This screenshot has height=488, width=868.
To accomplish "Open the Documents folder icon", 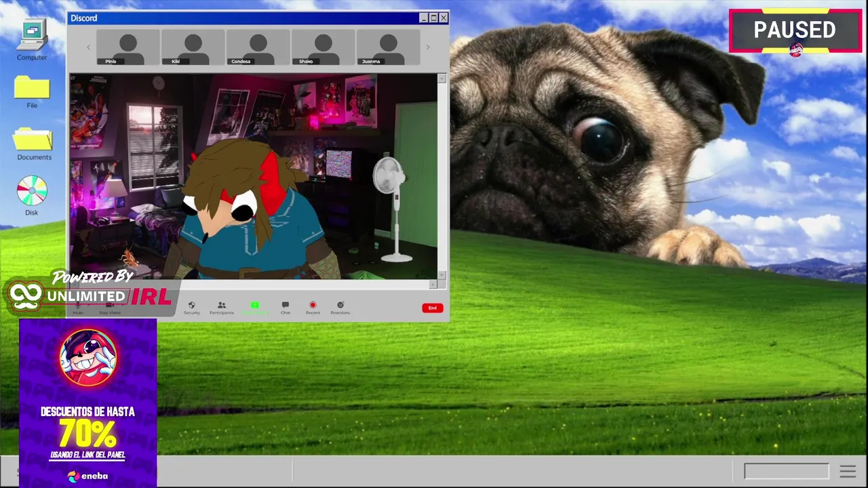I will click(x=33, y=144).
